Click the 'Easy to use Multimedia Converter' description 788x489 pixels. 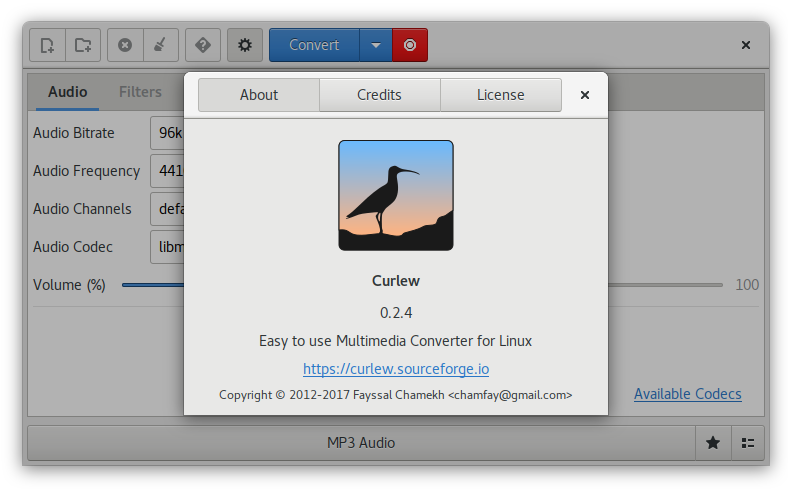(x=396, y=341)
